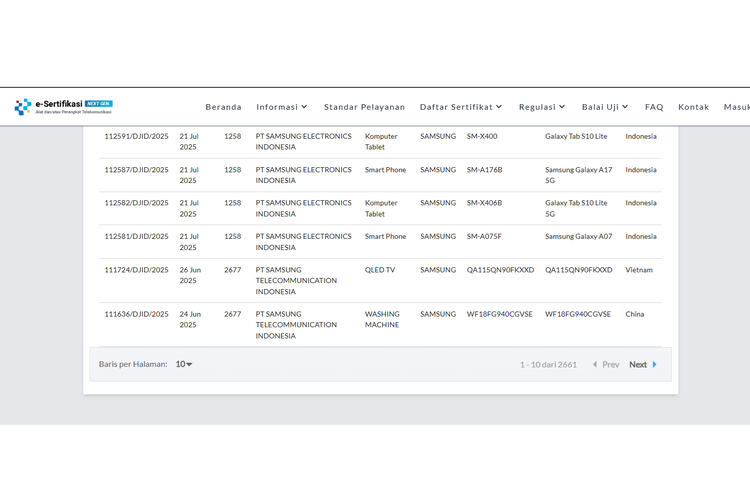Viewport: 750px width, 500px height.
Task: Click certificate number 112581/DJID/2025
Action: 136,236
